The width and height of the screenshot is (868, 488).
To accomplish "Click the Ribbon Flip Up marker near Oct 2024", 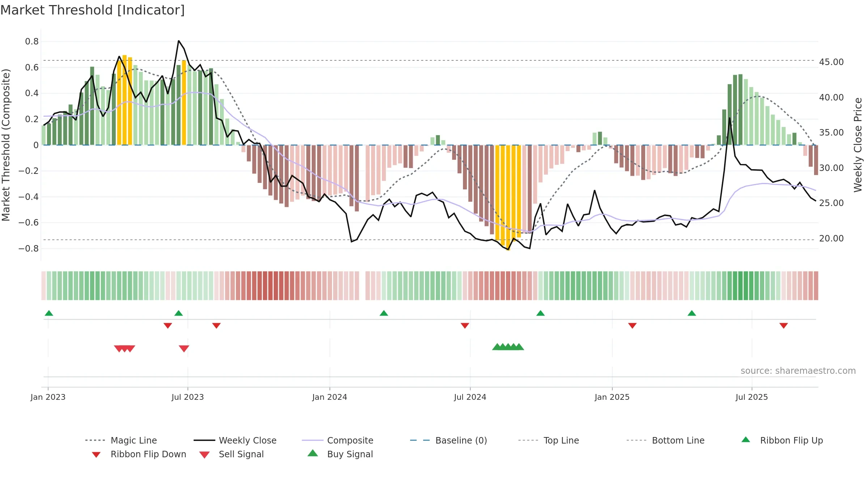I will [x=540, y=313].
